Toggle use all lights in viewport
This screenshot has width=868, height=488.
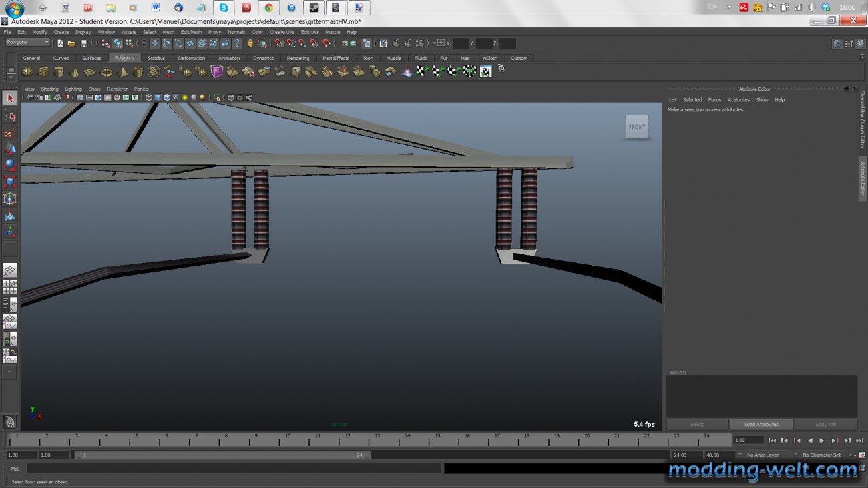(x=185, y=97)
